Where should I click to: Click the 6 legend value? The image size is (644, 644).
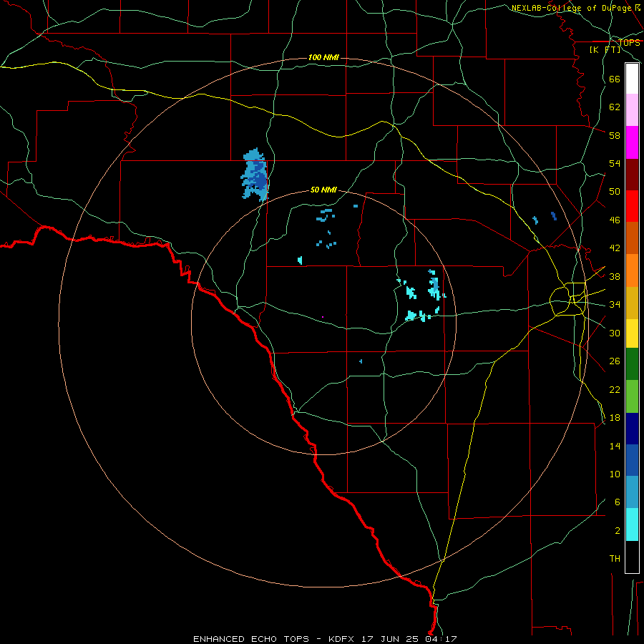pyautogui.click(x=618, y=502)
